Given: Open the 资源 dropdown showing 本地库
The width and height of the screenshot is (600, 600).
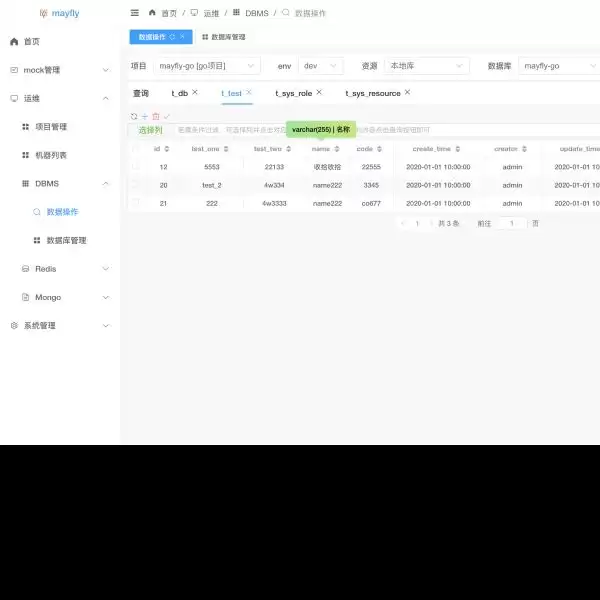Looking at the screenshot, I should pyautogui.click(x=427, y=66).
